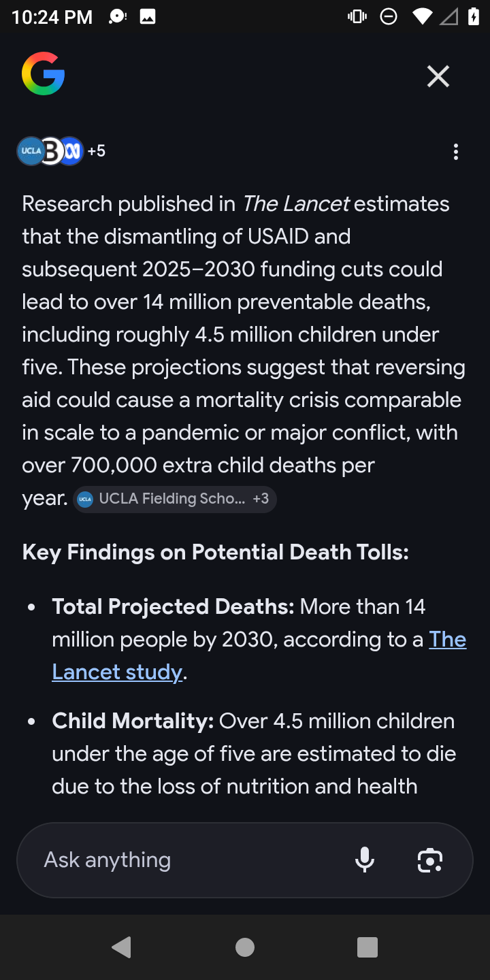Open the three-dot more options menu
This screenshot has height=980, width=490.
tap(456, 152)
